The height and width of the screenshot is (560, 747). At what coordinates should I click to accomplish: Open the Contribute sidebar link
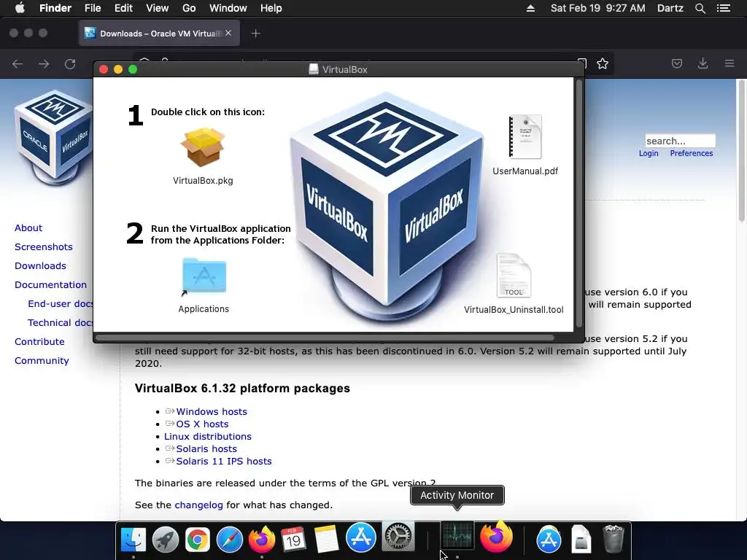(39, 341)
